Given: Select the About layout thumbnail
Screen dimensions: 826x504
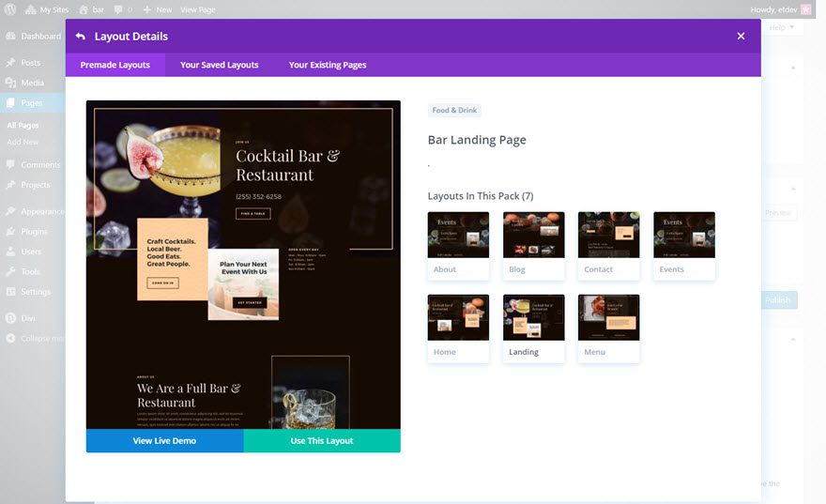Looking at the screenshot, I should [x=458, y=236].
